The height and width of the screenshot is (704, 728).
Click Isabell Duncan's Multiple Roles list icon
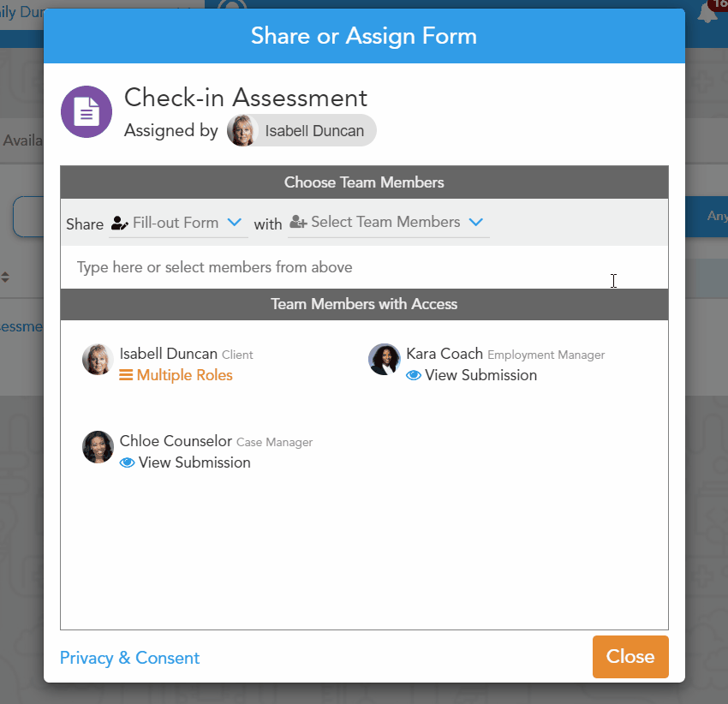126,375
